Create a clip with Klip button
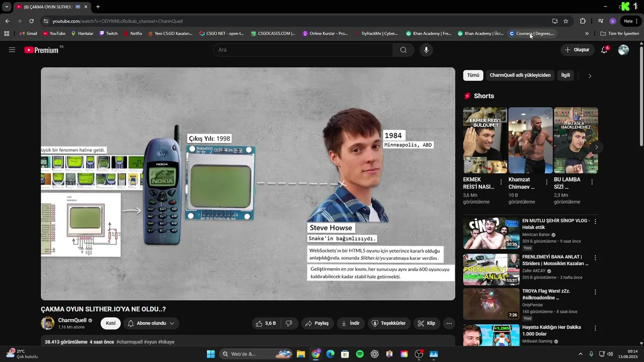Screen dimensions: 644x362 coord(427,323)
